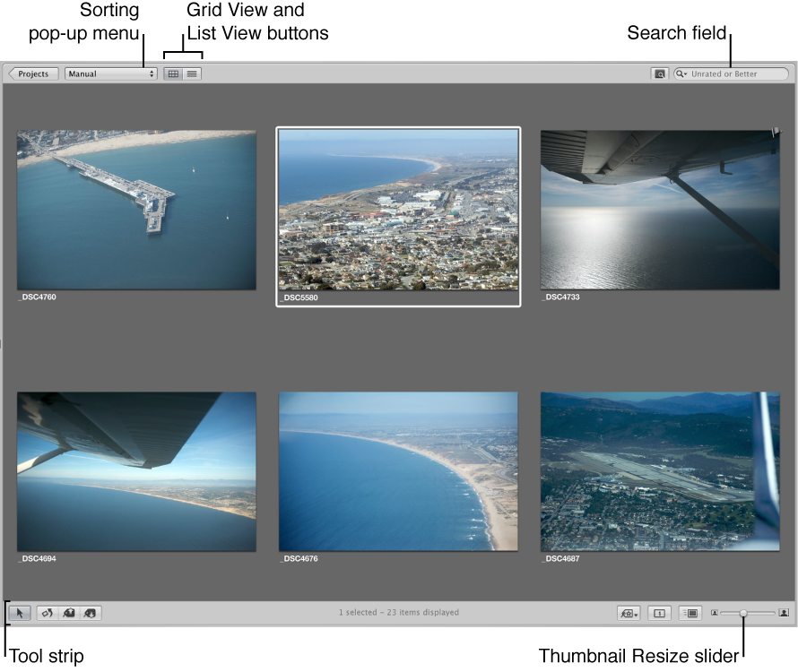
Task: Select the arrow Selection tool
Action: [x=20, y=613]
